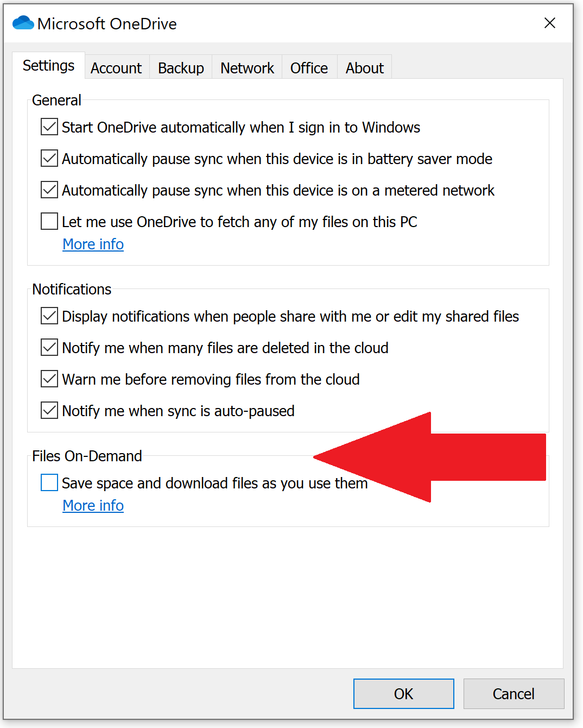Enable save space and download files on-demand

pos(49,482)
